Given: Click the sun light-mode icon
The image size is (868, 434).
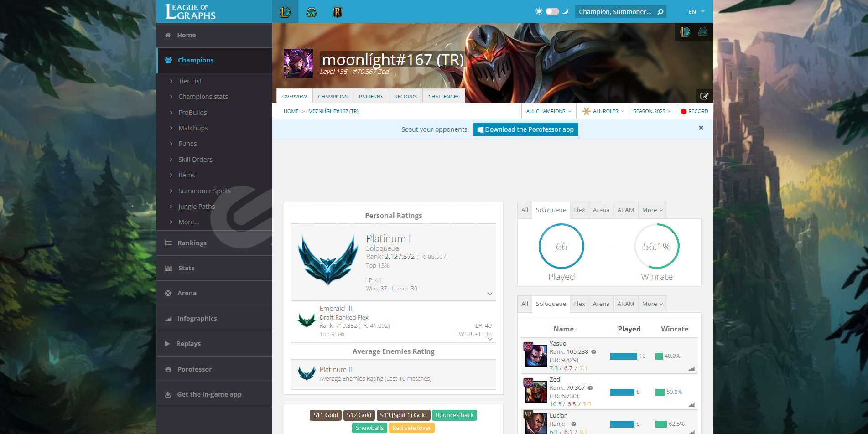Looking at the screenshot, I should coord(539,11).
